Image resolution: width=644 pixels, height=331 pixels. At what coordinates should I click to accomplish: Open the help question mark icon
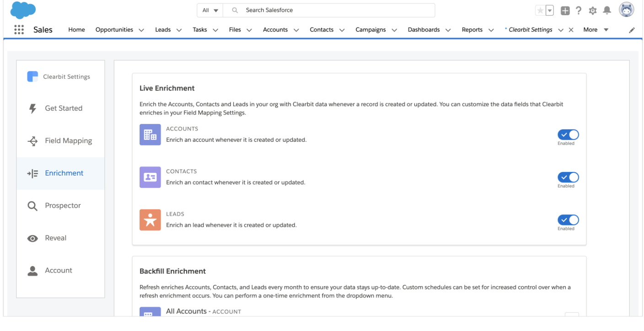[579, 11]
